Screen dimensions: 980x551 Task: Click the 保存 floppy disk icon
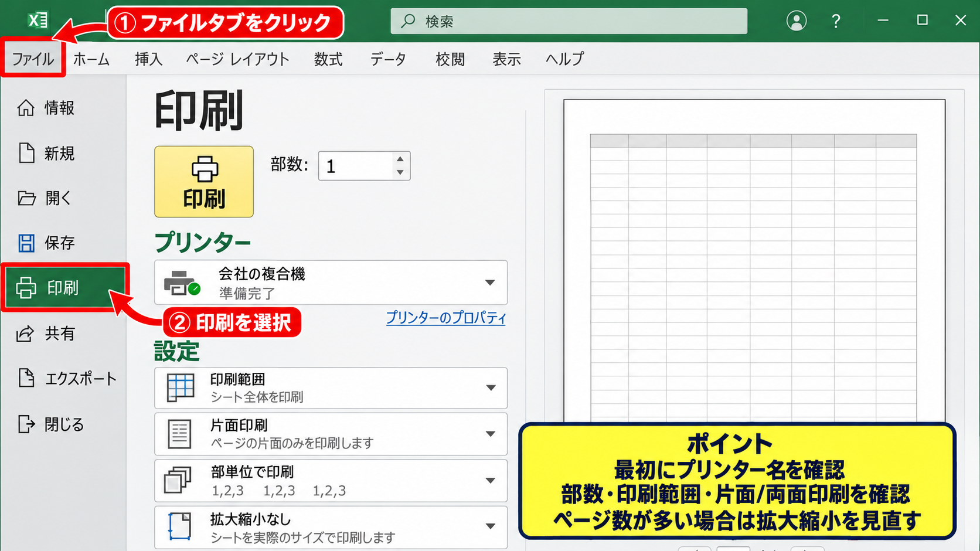26,243
